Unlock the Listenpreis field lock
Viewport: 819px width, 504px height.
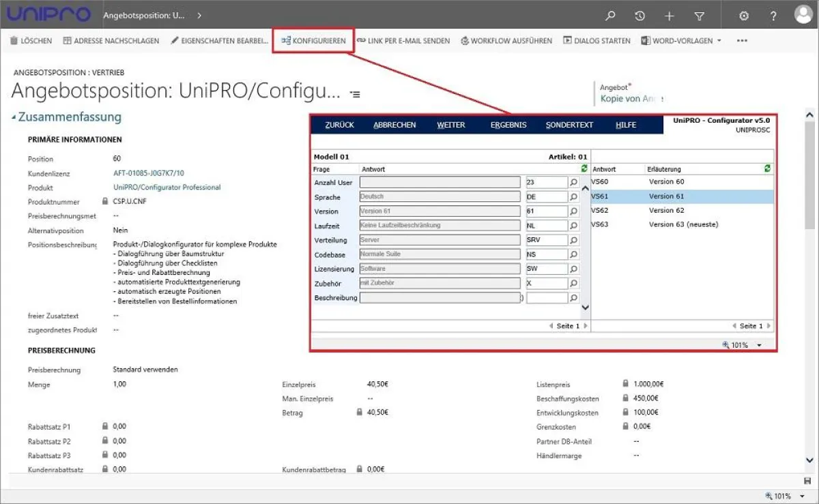coord(625,384)
